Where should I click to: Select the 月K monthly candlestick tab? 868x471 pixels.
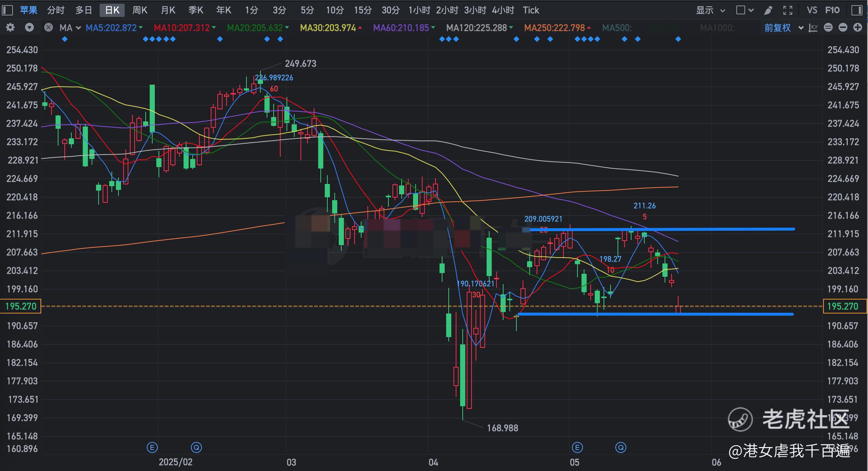click(168, 10)
